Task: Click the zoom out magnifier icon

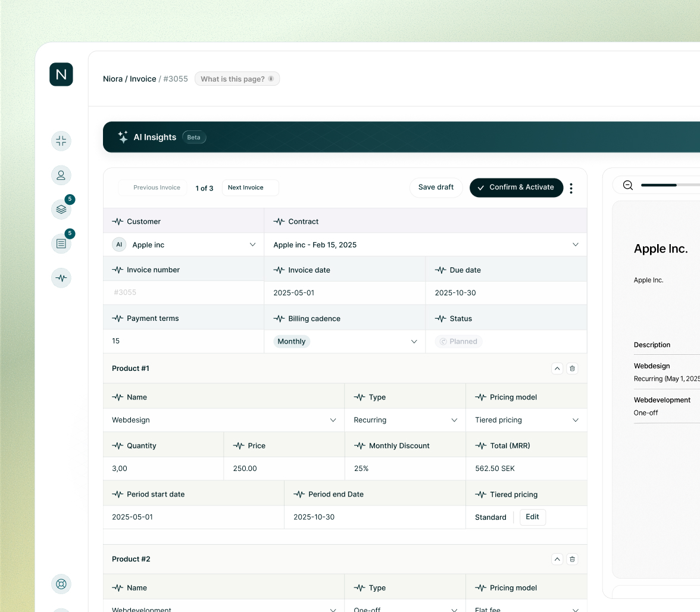Action: click(x=627, y=185)
